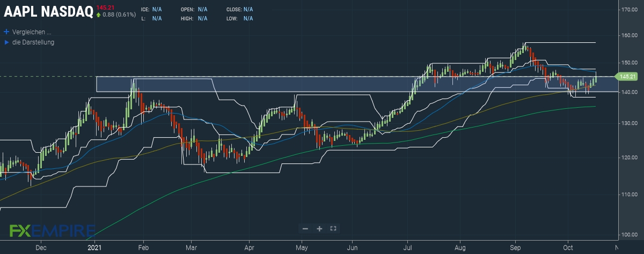Click the Sep label on time axis
Screen dimensions: 644x254
coord(516,249)
